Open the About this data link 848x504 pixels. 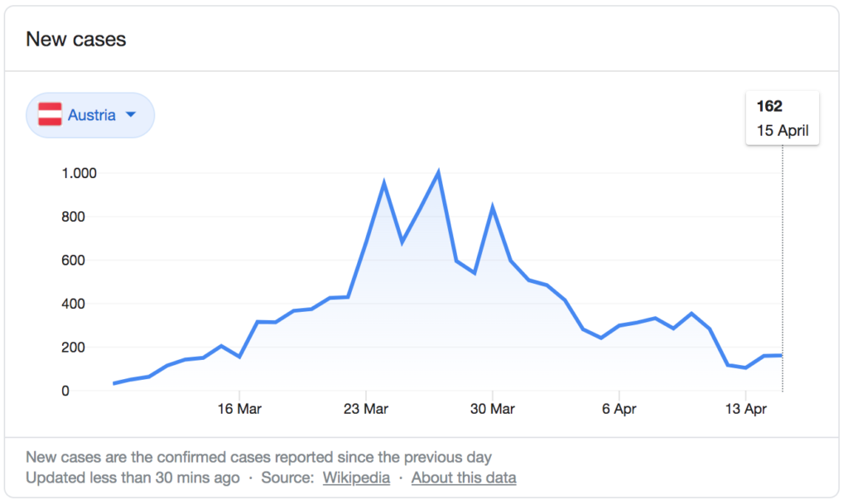[464, 478]
